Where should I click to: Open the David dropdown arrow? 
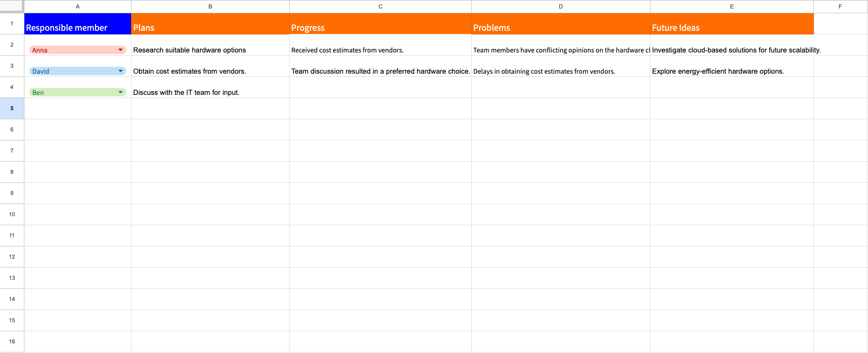click(120, 71)
